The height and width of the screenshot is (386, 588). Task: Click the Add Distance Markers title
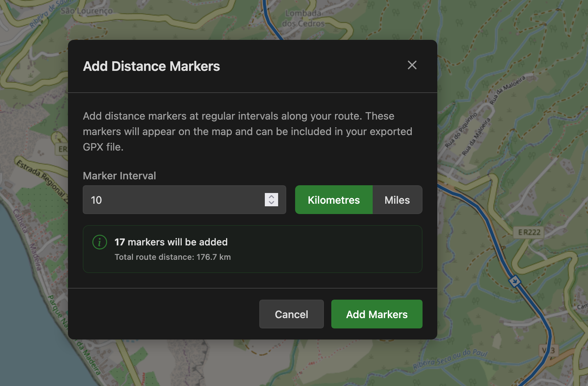tap(151, 66)
